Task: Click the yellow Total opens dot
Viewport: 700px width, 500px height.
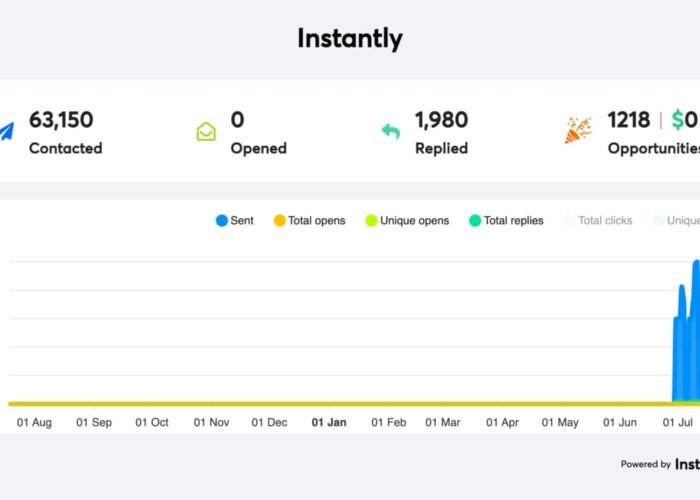Action: click(x=280, y=220)
